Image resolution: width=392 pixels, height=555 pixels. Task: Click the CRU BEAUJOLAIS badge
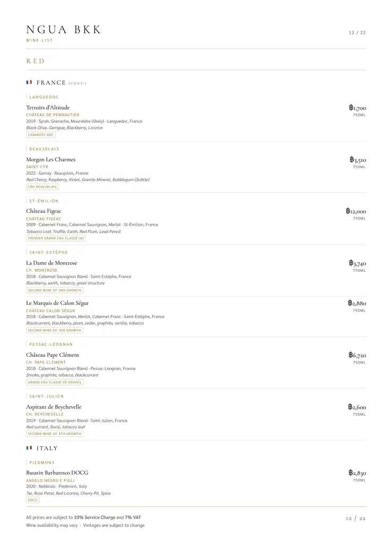(42, 187)
